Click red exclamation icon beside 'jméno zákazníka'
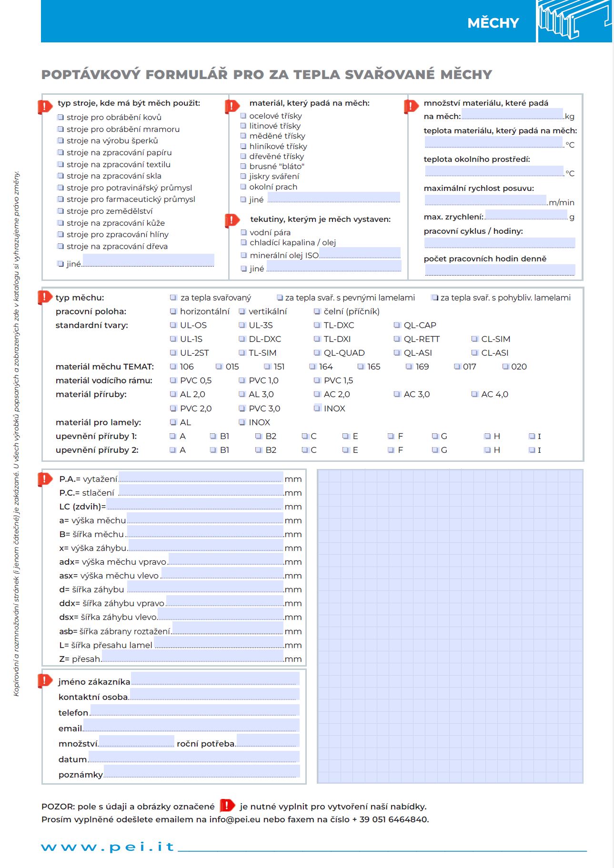The image size is (614, 868). tap(45, 681)
